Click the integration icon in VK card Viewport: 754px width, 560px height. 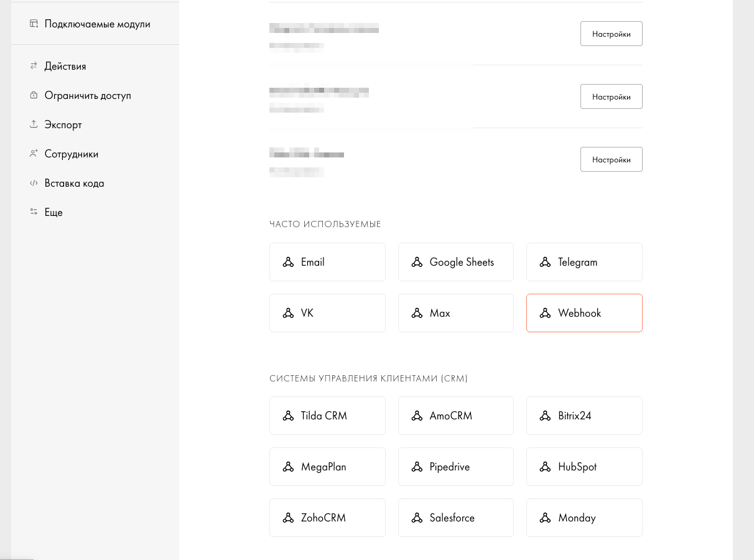point(288,314)
